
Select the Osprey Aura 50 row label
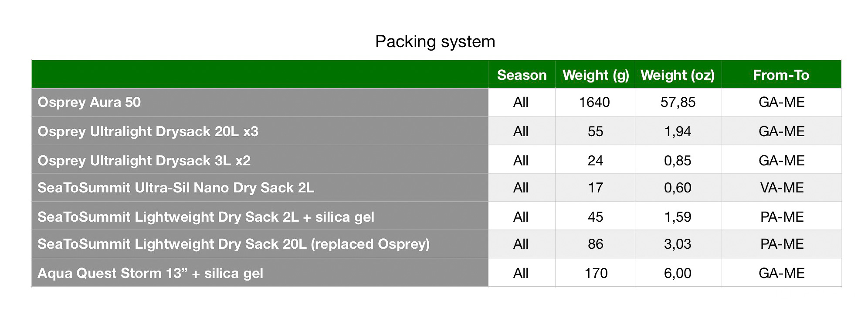[260, 103]
